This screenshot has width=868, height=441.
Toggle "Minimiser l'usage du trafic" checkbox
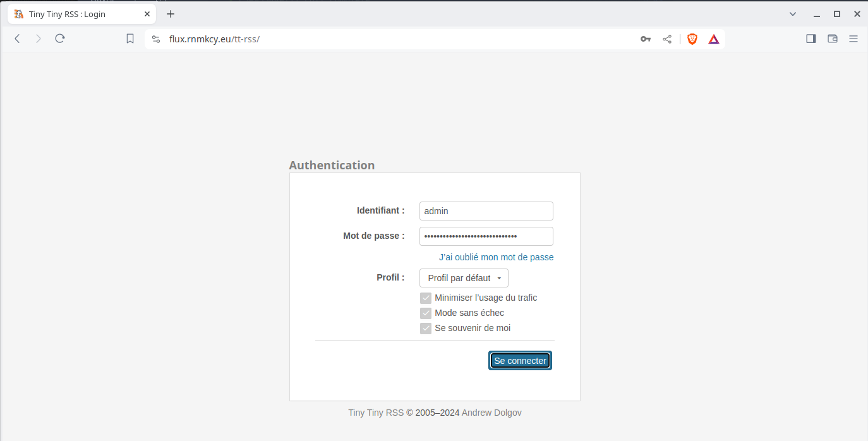coord(426,298)
